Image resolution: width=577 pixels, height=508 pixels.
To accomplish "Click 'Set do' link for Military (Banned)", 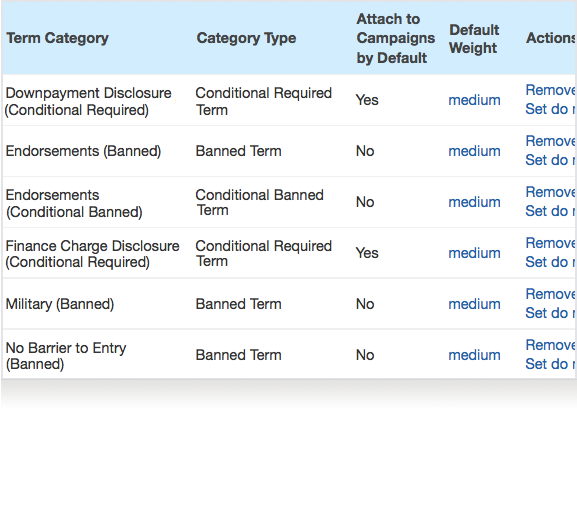I will pyautogui.click(x=551, y=313).
